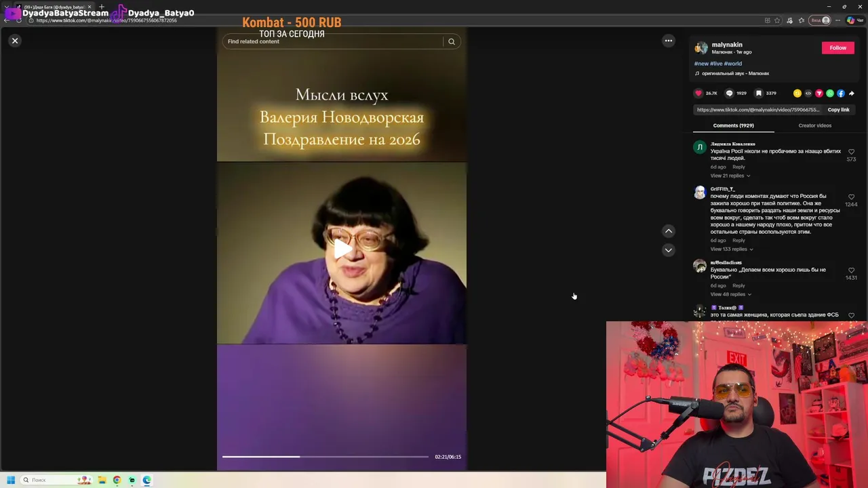The image size is (868, 488).
Task: Click the #new hashtag
Action: (701, 64)
